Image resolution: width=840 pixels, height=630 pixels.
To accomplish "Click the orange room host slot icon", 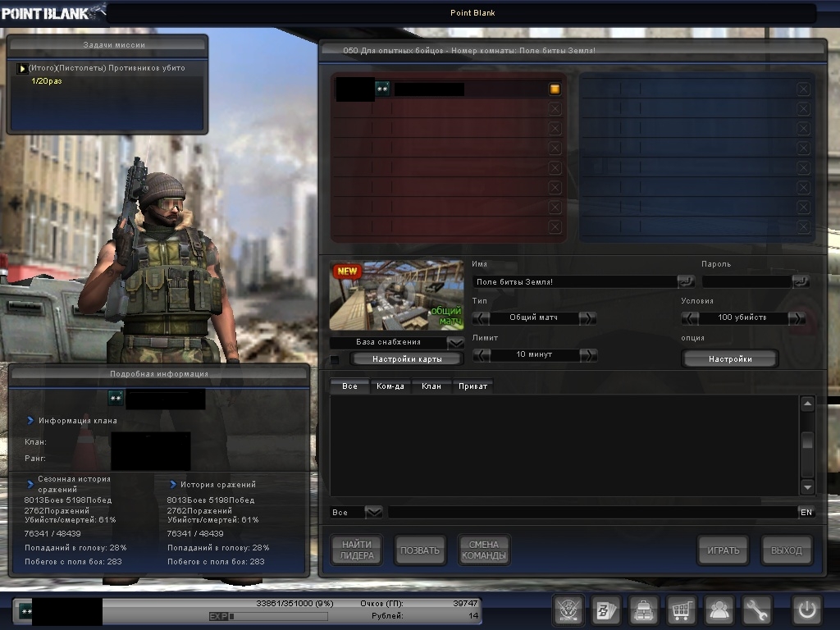I will (x=555, y=89).
